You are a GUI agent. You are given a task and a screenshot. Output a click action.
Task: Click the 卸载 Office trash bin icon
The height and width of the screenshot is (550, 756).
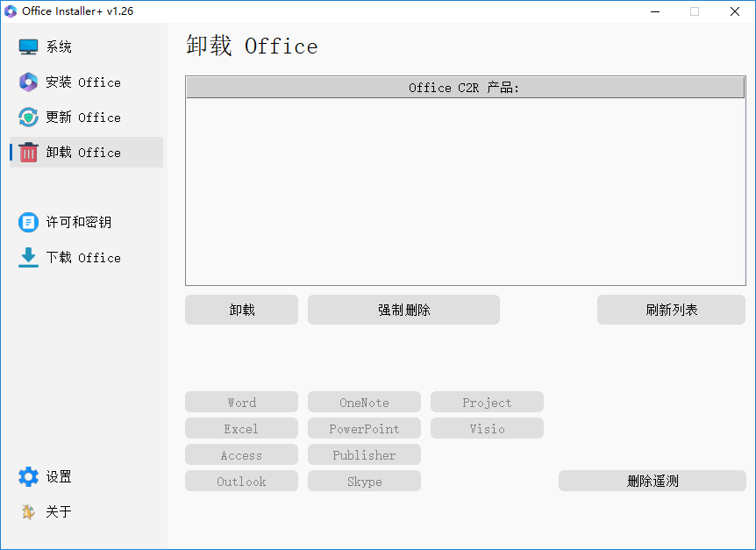pyautogui.click(x=27, y=152)
